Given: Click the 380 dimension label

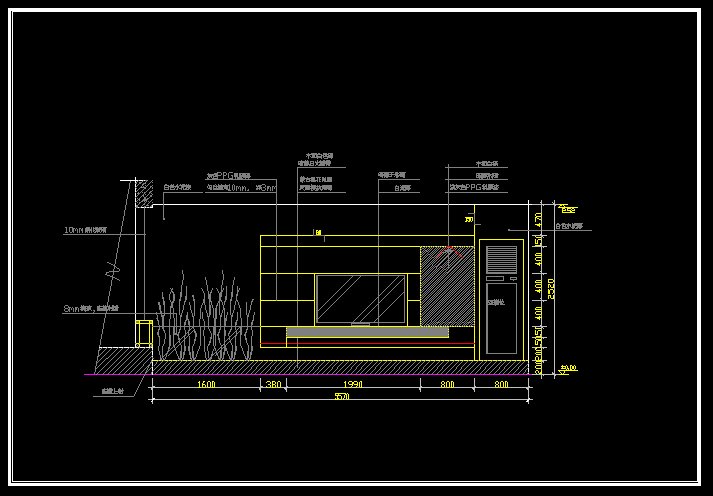Looking at the screenshot, I should coord(271,383).
